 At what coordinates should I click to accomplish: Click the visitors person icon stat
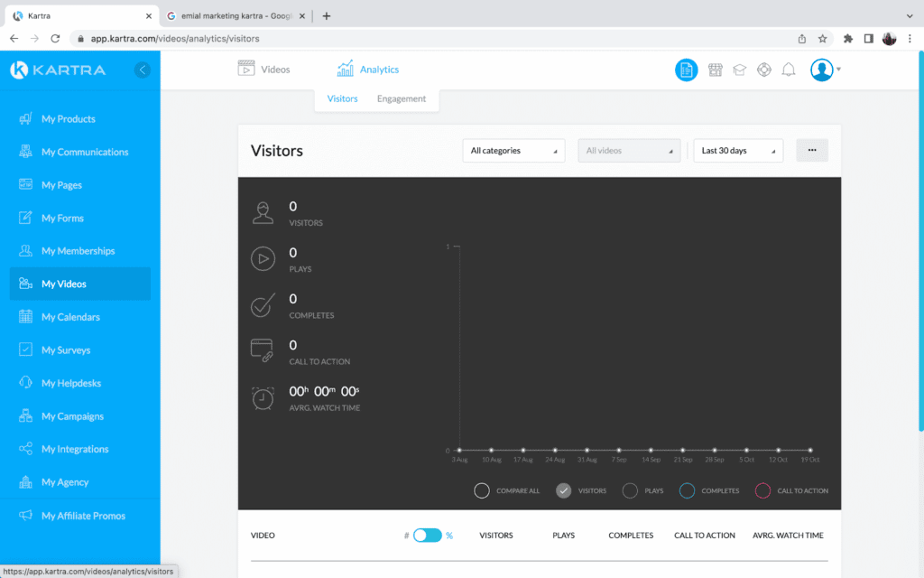[263, 212]
